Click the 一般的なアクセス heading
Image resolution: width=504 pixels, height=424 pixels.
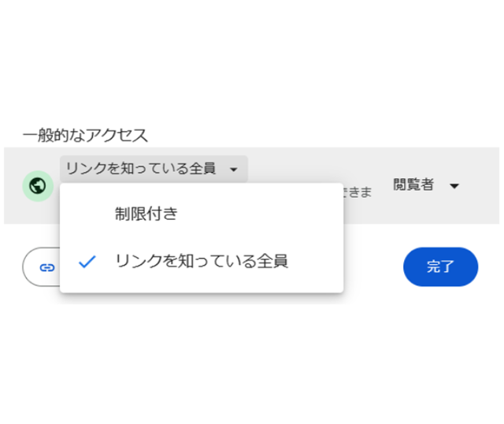[x=85, y=135]
